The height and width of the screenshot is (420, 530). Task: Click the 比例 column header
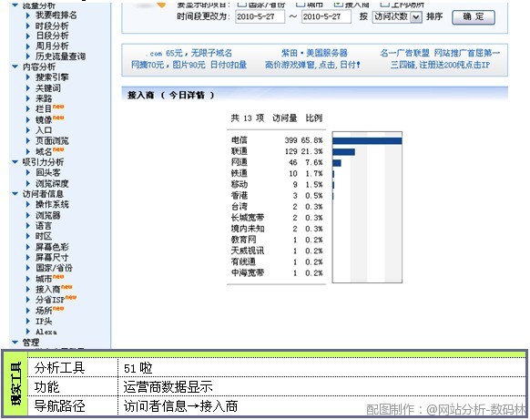click(x=314, y=118)
